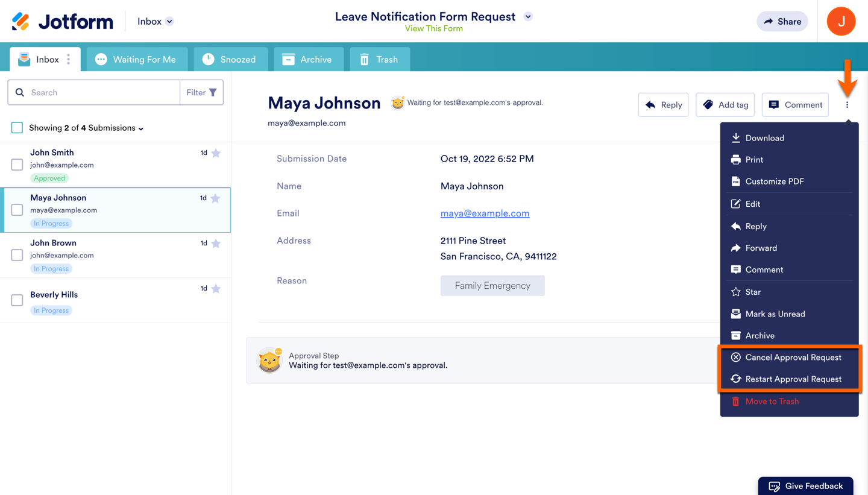Click the user avatar J icon

[x=841, y=21]
